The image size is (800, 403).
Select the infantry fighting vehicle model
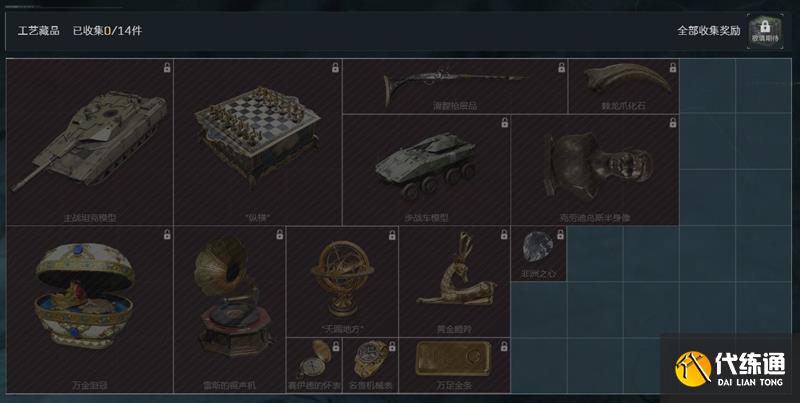pyautogui.click(x=426, y=170)
